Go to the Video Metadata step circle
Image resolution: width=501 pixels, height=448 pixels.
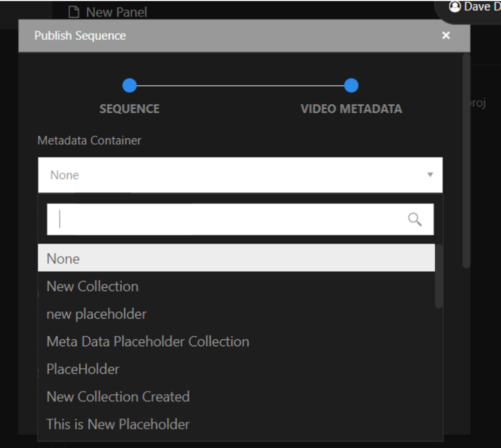tap(351, 86)
